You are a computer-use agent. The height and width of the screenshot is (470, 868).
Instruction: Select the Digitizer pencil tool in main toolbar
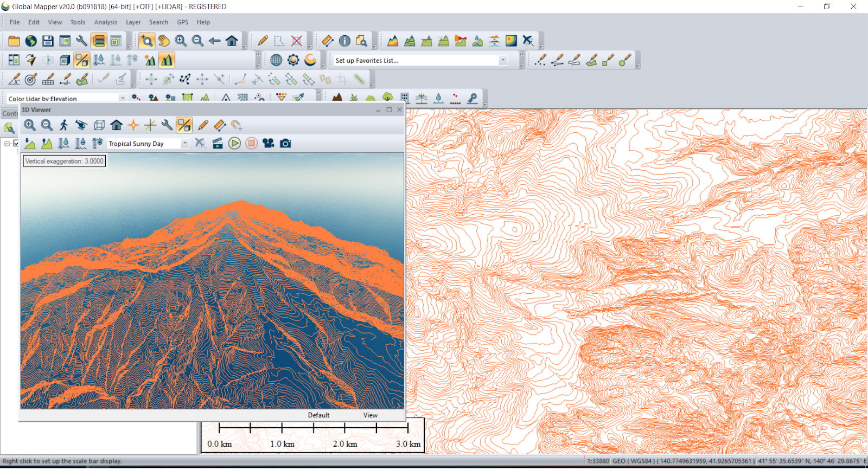[x=263, y=41]
